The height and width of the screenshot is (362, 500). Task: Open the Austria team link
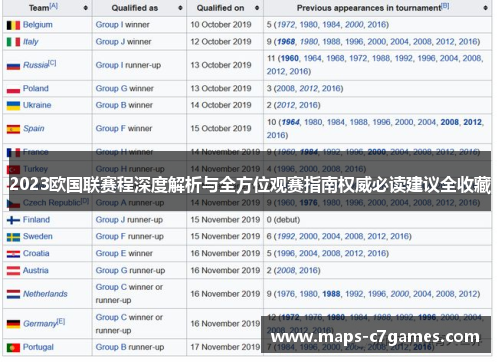point(36,271)
